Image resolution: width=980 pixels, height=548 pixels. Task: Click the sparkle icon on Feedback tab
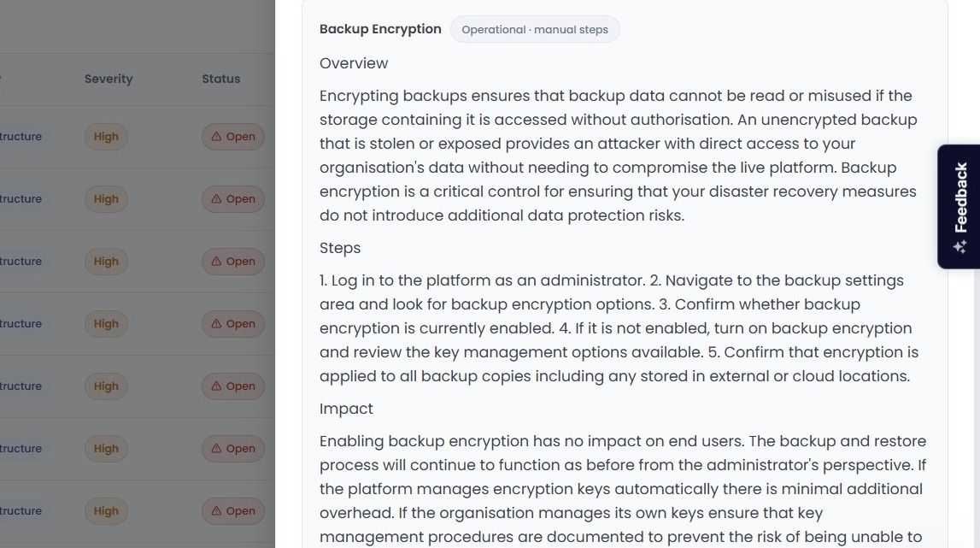point(960,246)
